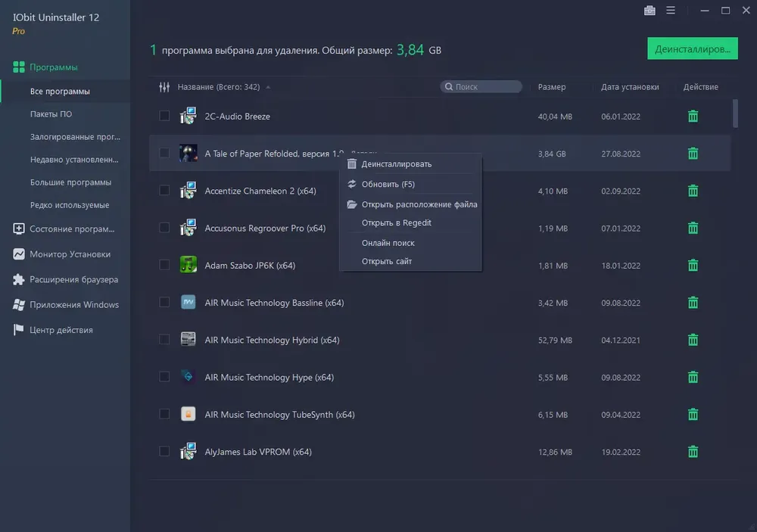This screenshot has height=532, width=757.
Task: Check the box for Accentize Chameleon 2
Action: tap(164, 190)
